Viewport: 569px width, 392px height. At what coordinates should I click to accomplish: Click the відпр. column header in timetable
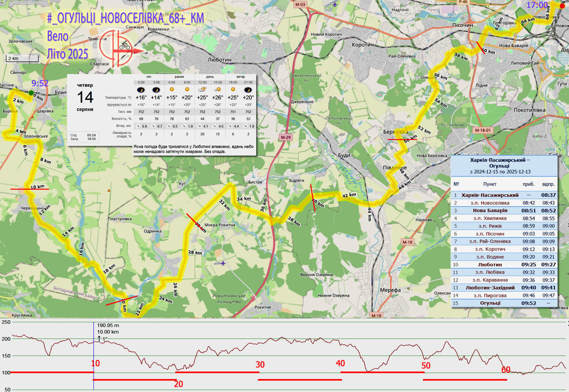click(x=548, y=184)
